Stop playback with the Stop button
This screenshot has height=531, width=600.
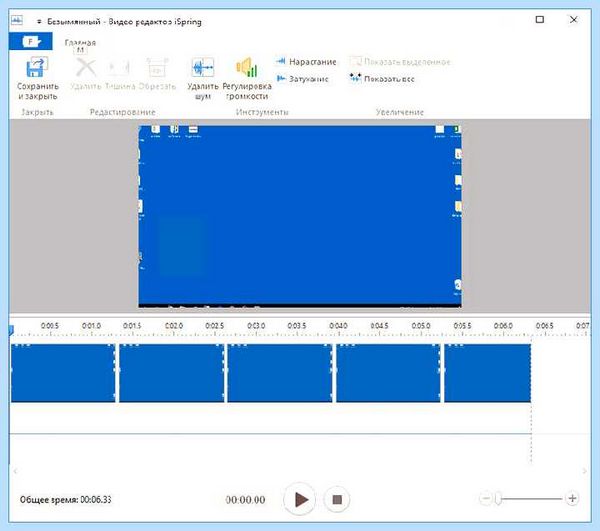coord(337,499)
